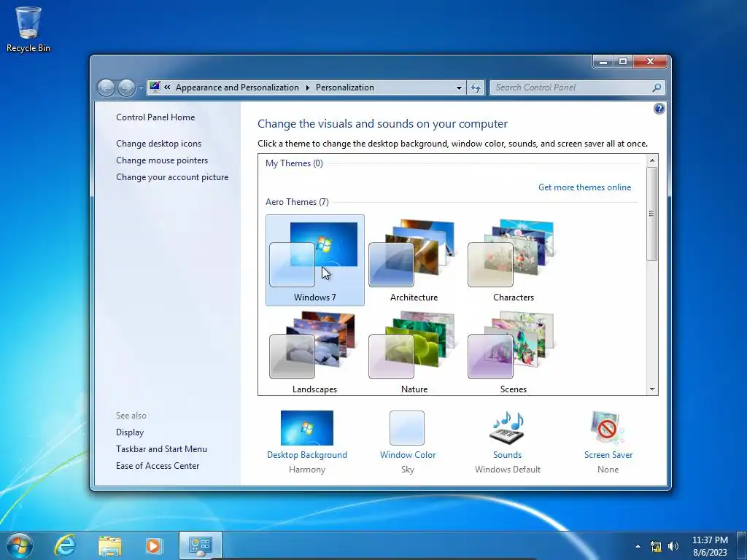Select the Windows 7 theme
Image resolution: width=747 pixels, height=560 pixels.
click(315, 260)
